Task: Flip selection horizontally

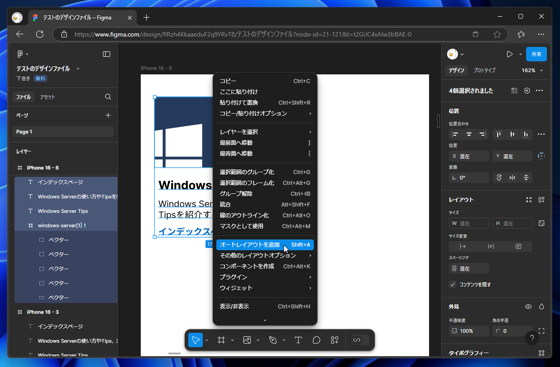Action: point(512,177)
